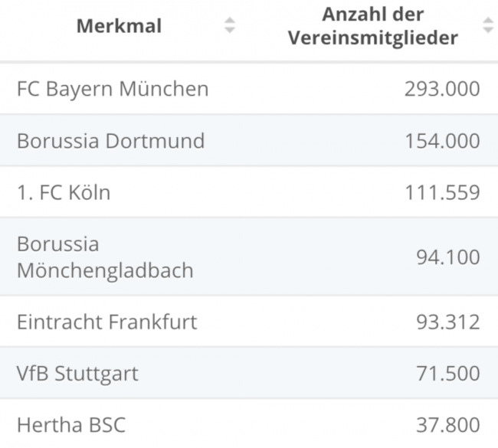
Task: Click the 94.100 member count value
Action: (448, 257)
